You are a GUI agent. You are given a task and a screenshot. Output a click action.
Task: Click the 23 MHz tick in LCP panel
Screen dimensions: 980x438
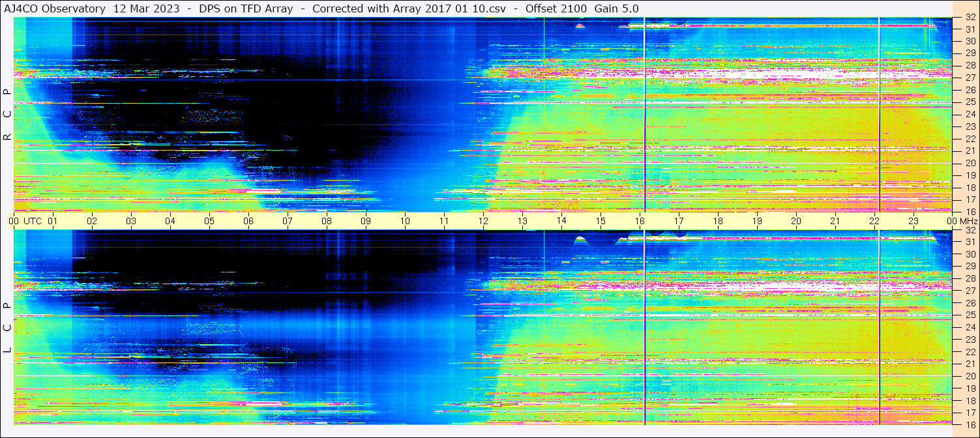(970, 340)
